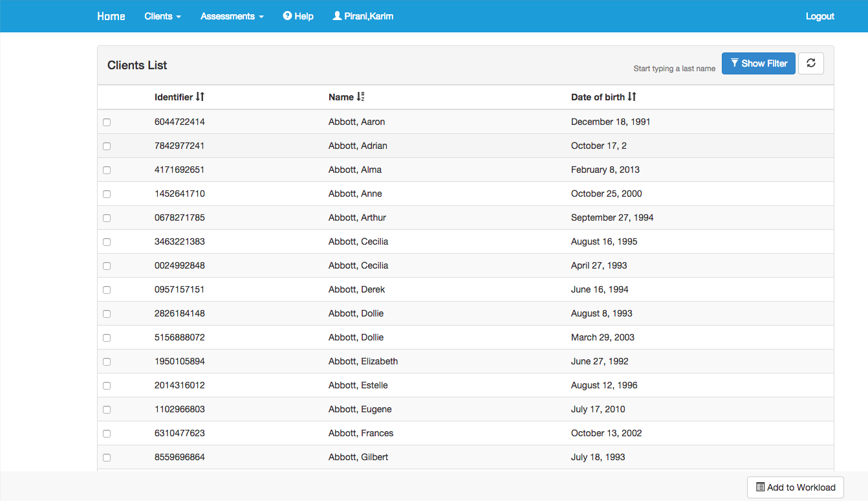Click the filter funnel icon
The image size is (868, 501).
pyautogui.click(x=735, y=63)
